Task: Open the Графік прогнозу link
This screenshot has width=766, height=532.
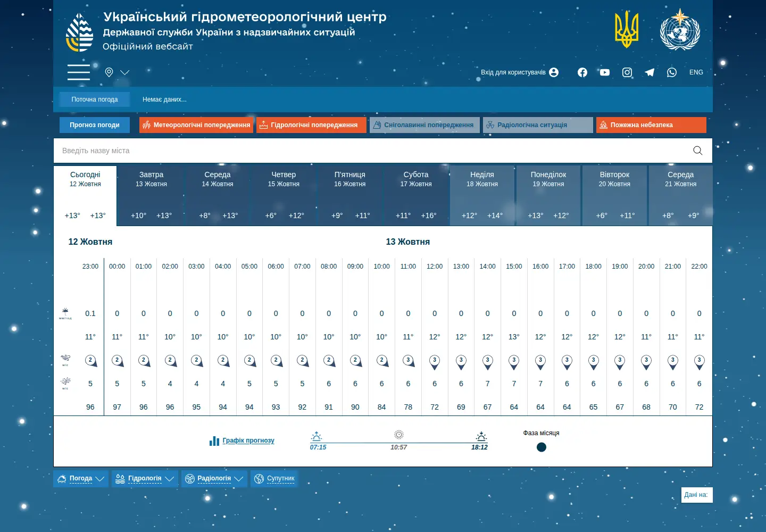Action: coord(248,440)
